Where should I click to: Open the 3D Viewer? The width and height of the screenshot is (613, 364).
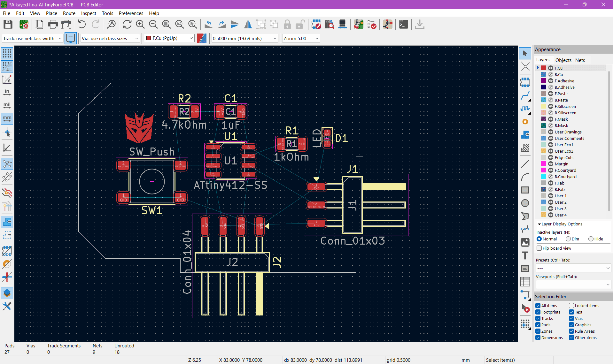point(343,24)
